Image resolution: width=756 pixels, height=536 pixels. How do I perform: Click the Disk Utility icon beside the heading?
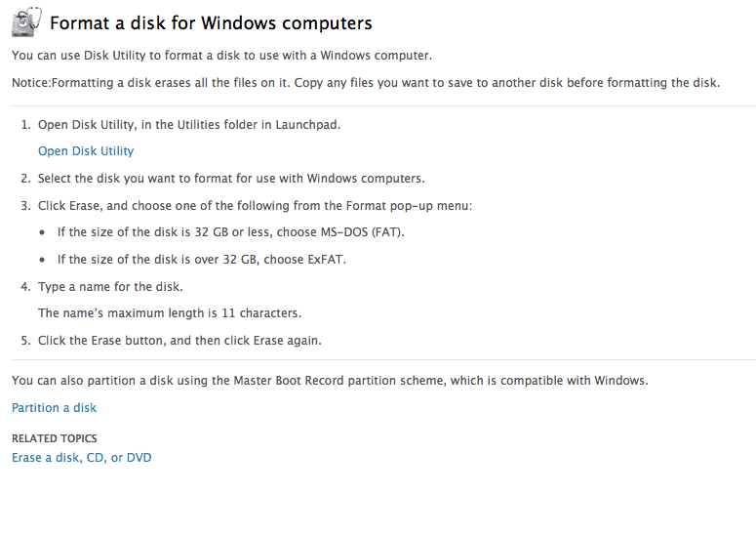pos(26,21)
